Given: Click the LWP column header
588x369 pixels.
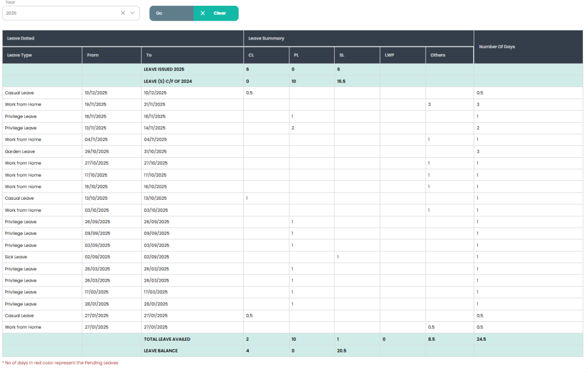Looking at the screenshot, I should [x=389, y=55].
